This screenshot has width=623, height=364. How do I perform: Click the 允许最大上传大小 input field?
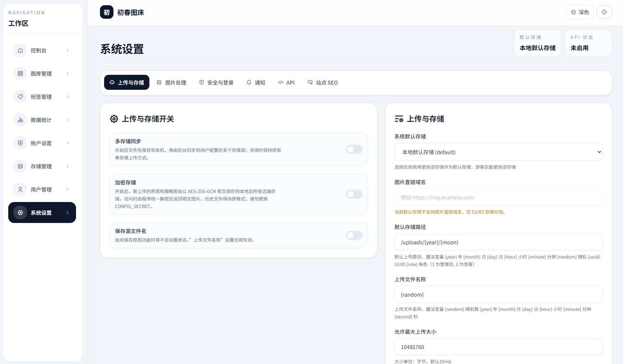tap(498, 347)
